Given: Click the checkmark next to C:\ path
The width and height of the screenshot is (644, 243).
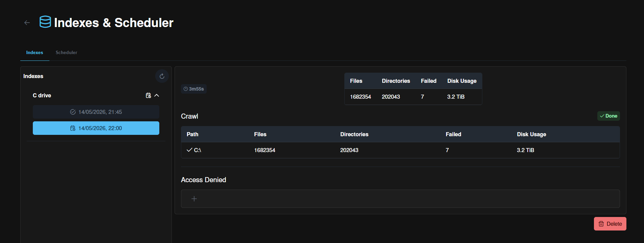Looking at the screenshot, I should pos(189,150).
